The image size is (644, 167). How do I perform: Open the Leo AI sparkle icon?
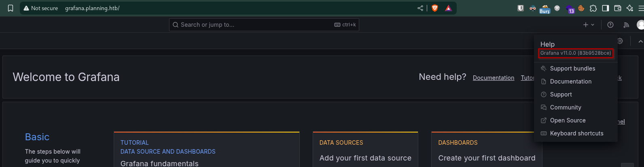630,8
